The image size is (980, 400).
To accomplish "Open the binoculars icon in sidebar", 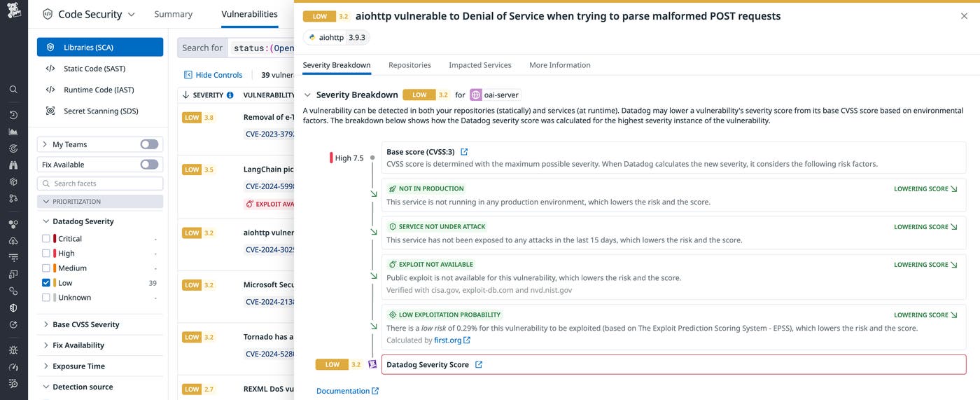I will tap(13, 165).
